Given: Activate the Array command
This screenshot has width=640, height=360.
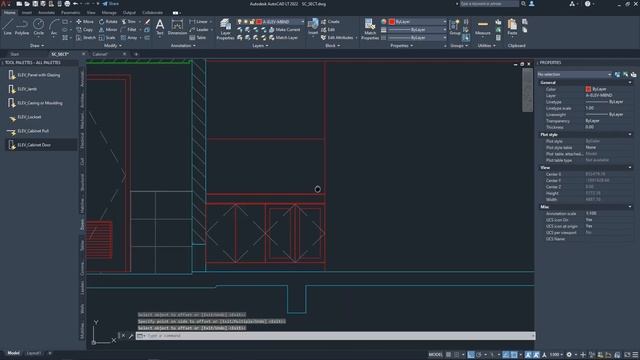Looking at the screenshot, I should pos(129,38).
